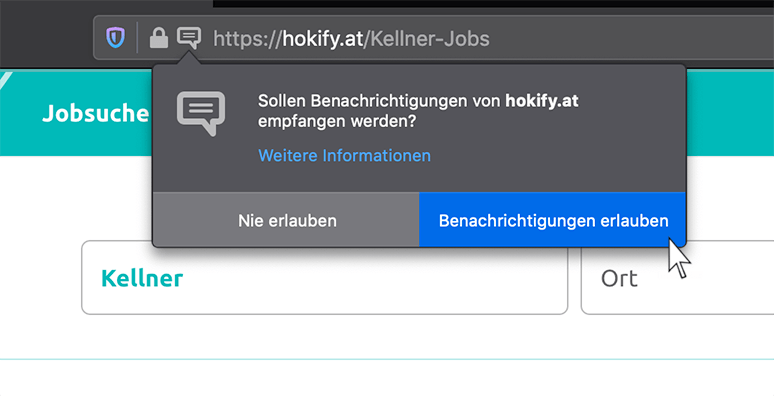774x396 pixels.
Task: Show site security via the padlock icon
Action: coord(158,38)
